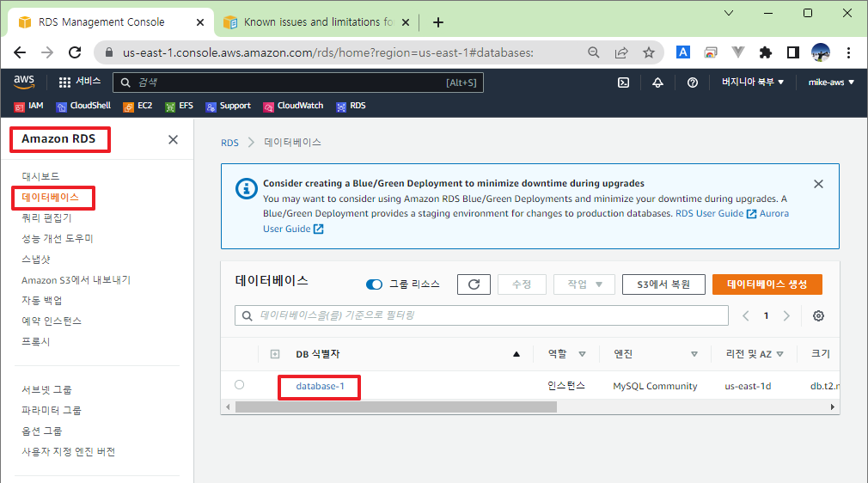Open IAM shortcut in favorites bar
The height and width of the screenshot is (483, 868).
tap(28, 106)
